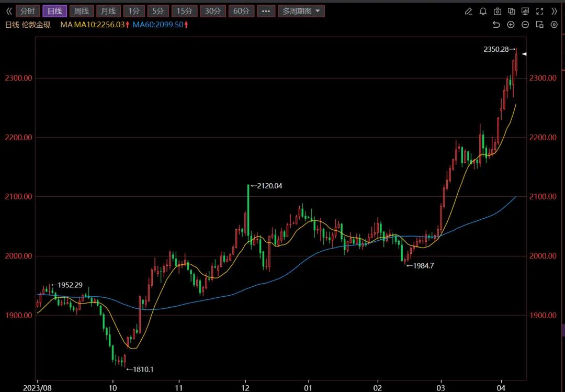Click the 日线 伦敦金现 chart title
Viewport: 565px width, 392px height.
[x=28, y=25]
